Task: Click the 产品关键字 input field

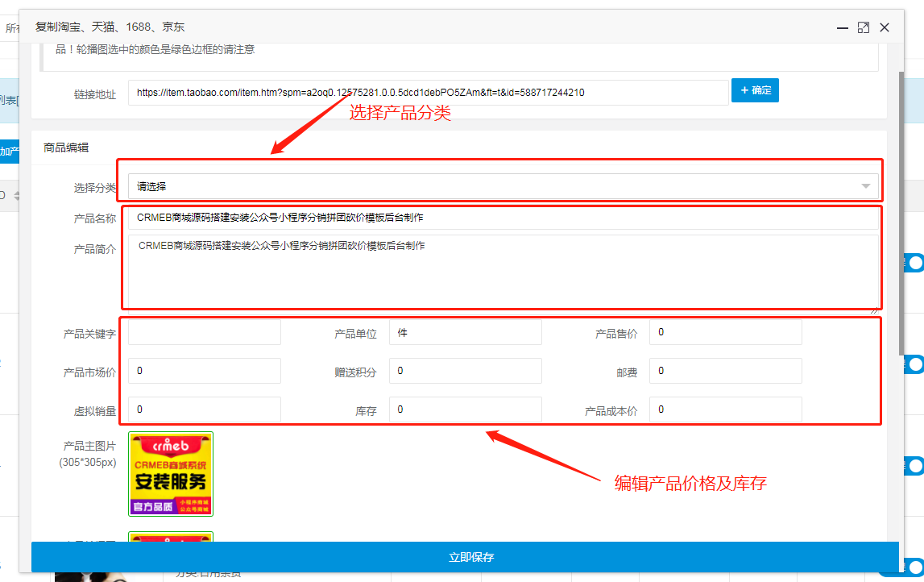Action: coord(205,333)
